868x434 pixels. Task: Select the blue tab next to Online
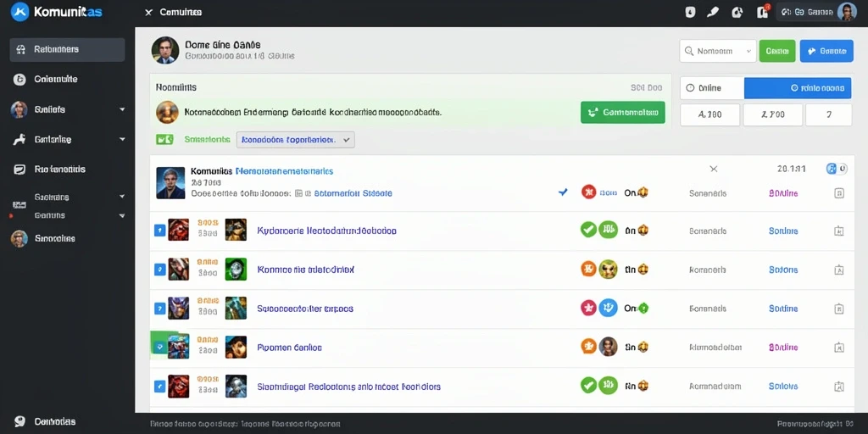click(797, 88)
